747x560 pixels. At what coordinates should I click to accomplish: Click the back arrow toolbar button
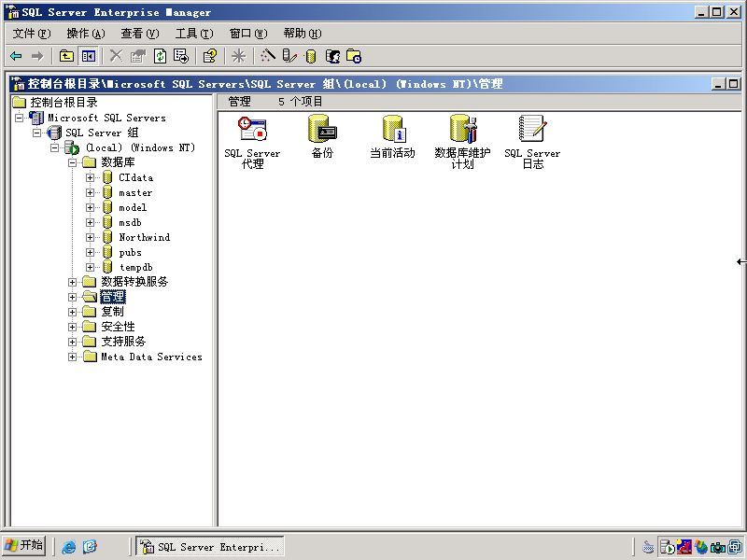point(16,56)
